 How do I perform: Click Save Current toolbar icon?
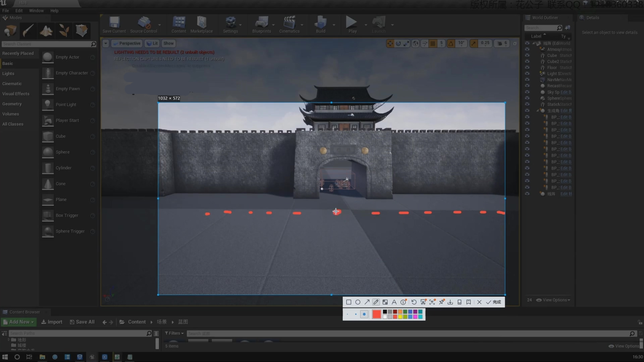click(114, 25)
